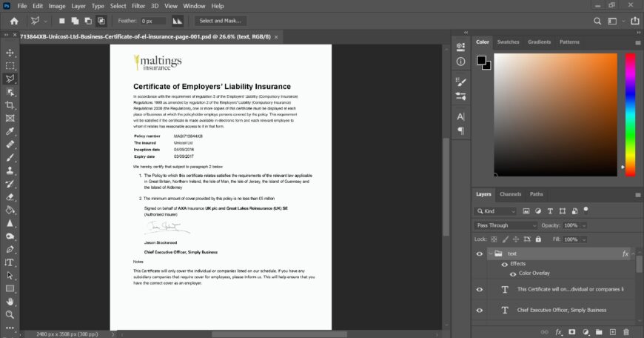Viewport: 644px width, 338px height.
Task: Open the Paragraph panel icon
Action: (x=461, y=130)
